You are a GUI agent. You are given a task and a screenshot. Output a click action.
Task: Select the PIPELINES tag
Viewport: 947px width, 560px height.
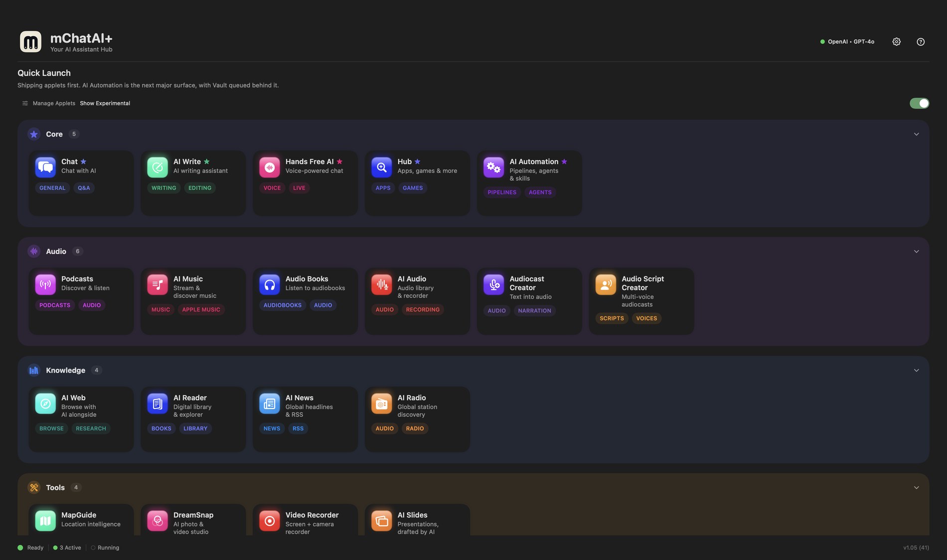(502, 192)
